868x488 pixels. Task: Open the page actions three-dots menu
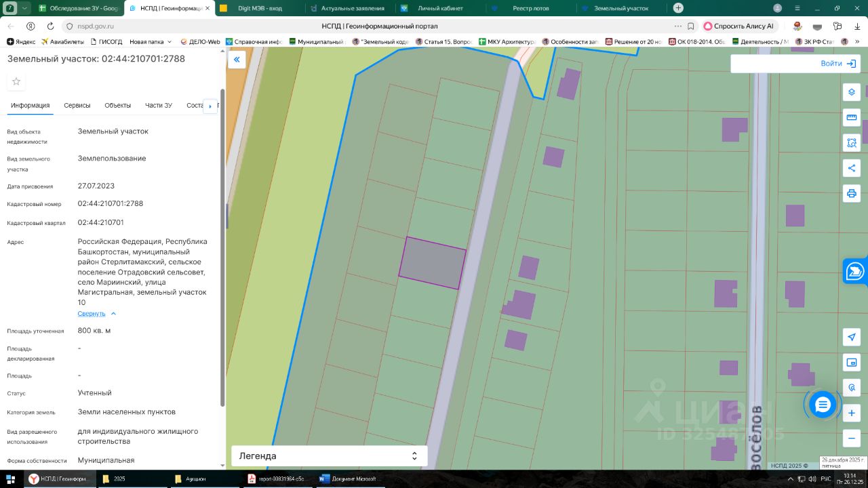pos(677,26)
